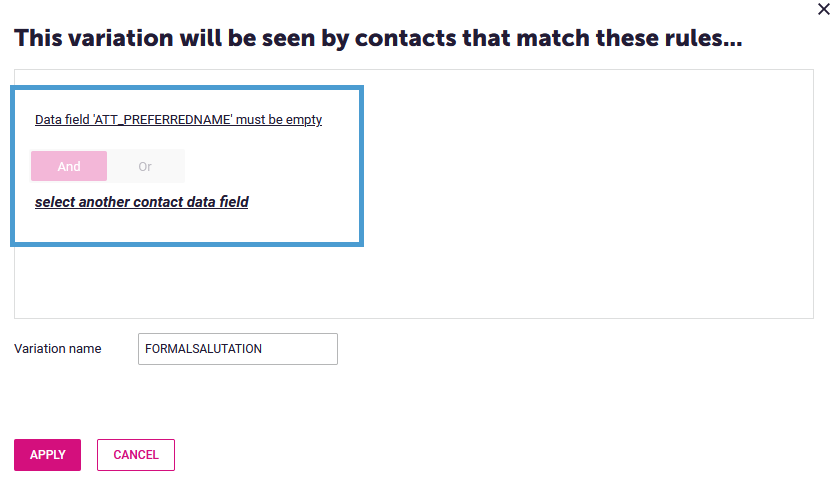This screenshot has height=481, width=835.
Task: Select the And operator toggle
Action: (x=69, y=166)
